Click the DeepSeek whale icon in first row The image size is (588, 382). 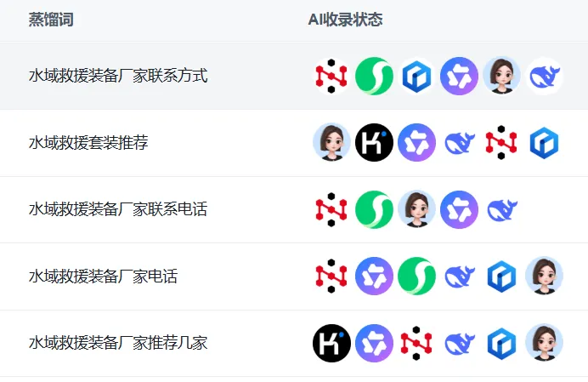tap(544, 76)
